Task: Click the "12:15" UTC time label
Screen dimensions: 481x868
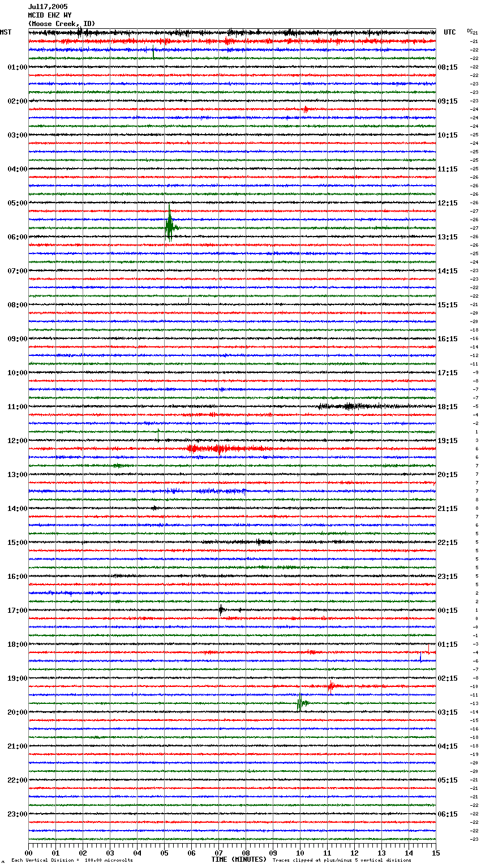Action: (448, 203)
